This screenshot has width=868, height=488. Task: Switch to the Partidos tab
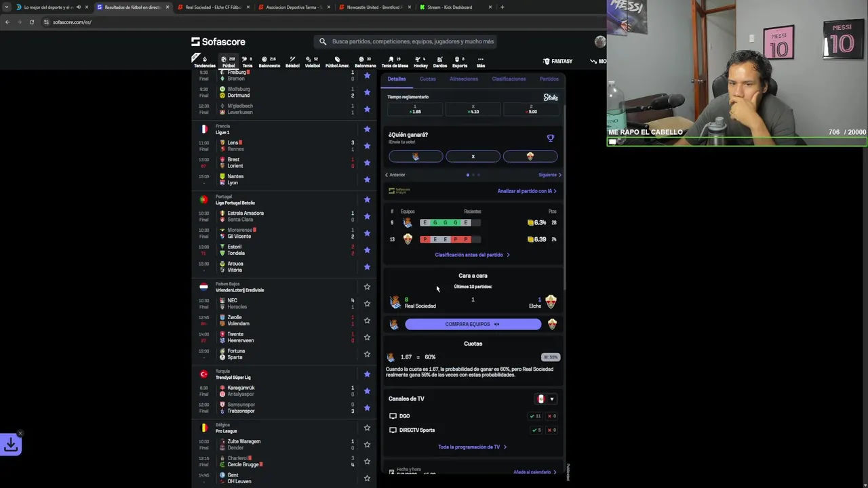tap(549, 79)
